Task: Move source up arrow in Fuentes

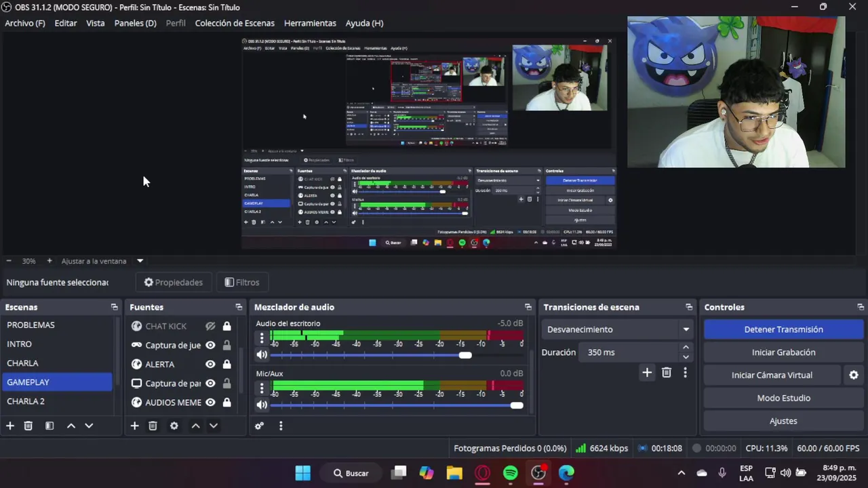Action: [195, 426]
